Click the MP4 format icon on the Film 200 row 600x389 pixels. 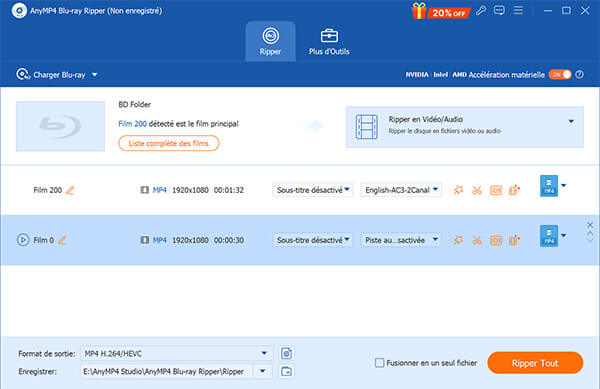[549, 186]
